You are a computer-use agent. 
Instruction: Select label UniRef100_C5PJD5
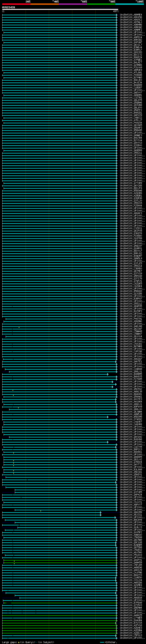[131, 565]
